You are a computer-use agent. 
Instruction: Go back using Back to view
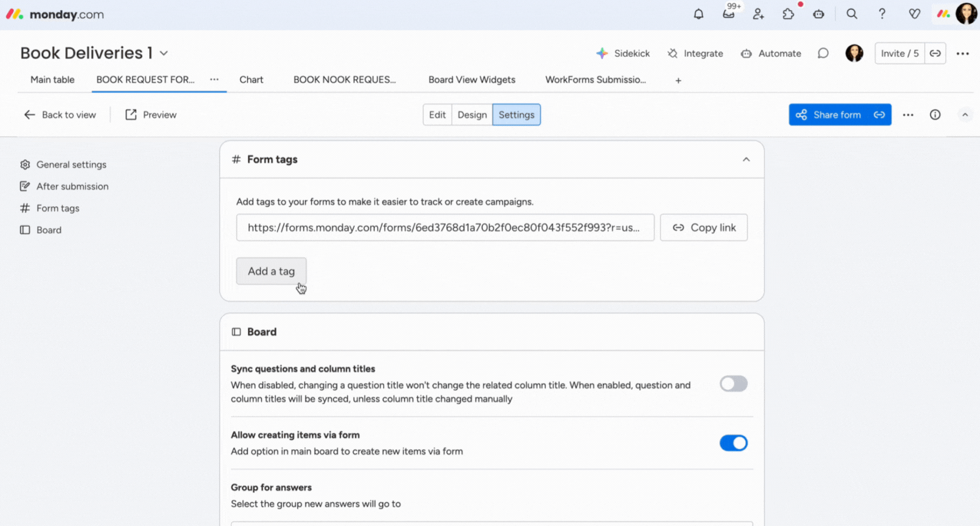click(x=60, y=114)
